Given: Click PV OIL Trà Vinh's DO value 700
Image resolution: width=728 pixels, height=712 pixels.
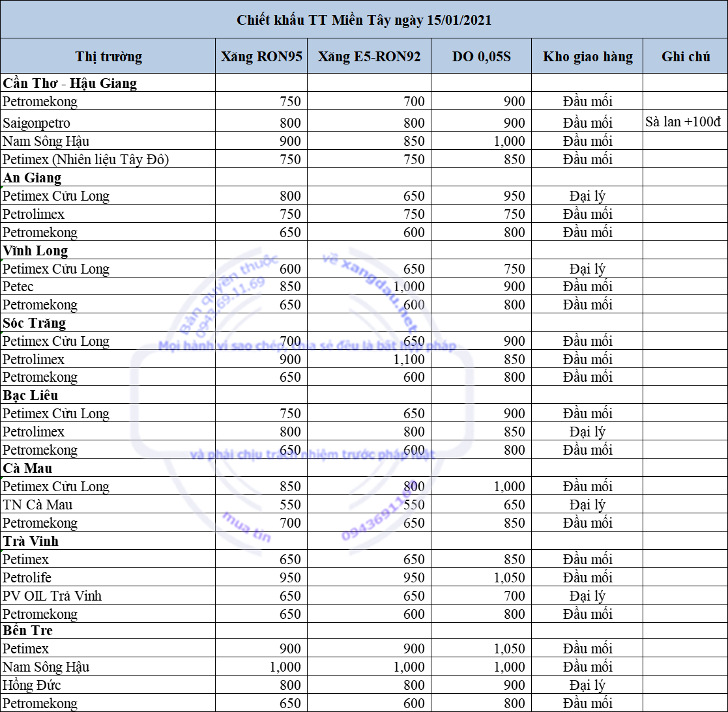Looking at the screenshot, I should click(482, 595).
